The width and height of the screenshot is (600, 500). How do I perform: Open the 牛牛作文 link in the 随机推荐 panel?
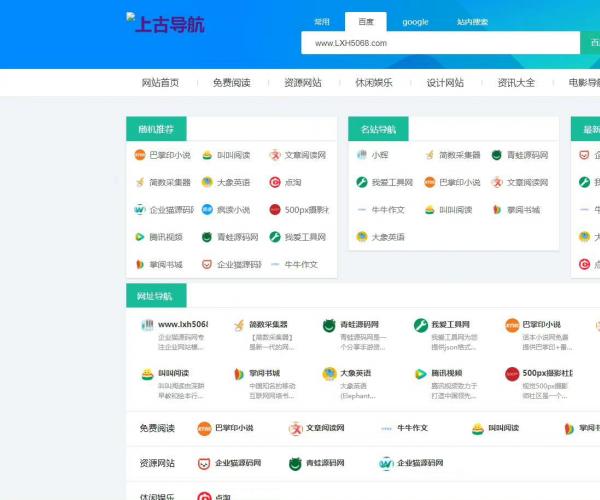click(301, 264)
